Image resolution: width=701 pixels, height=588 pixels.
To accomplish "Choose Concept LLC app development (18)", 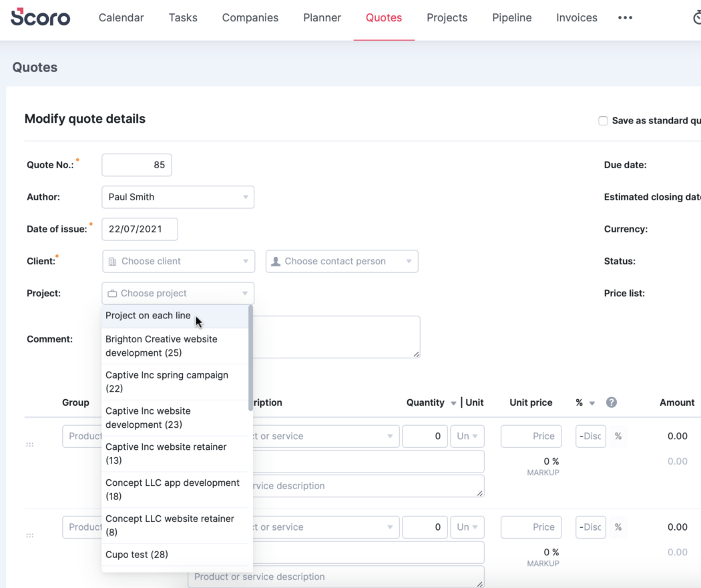I will coord(175,490).
